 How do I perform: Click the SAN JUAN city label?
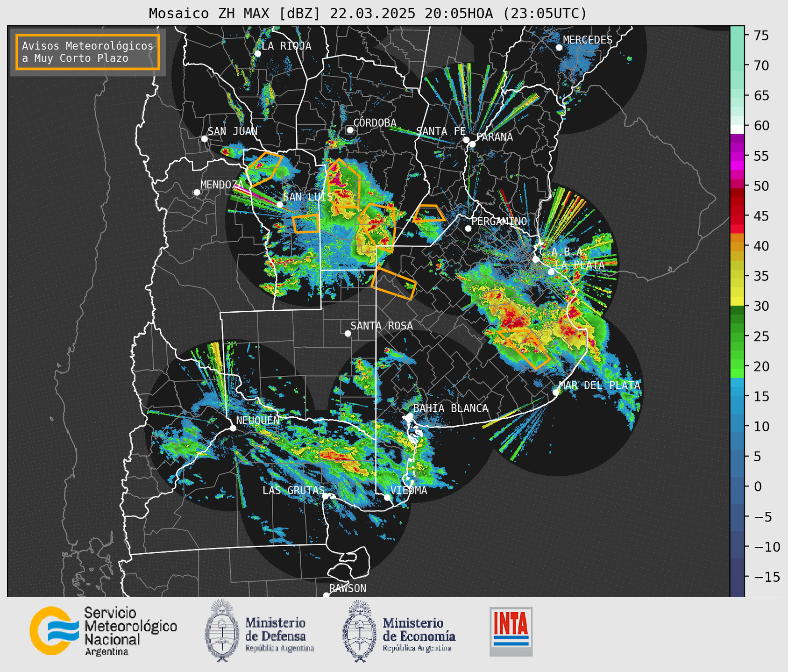232,131
